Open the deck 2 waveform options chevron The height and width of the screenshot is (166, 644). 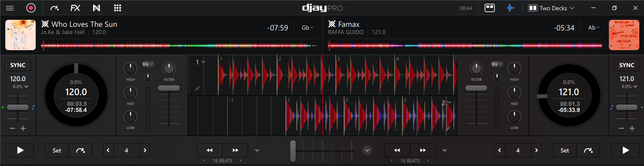coord(449,103)
